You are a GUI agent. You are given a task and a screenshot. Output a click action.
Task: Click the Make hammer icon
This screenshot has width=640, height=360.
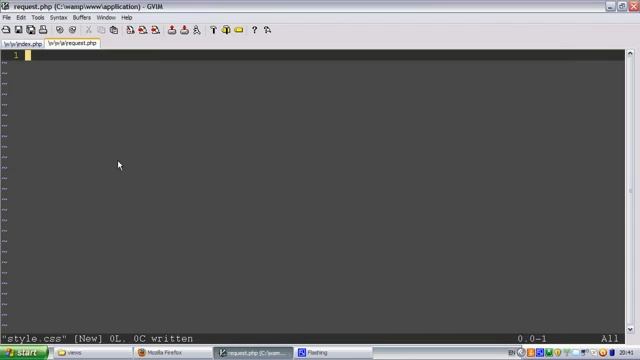[x=213, y=30]
